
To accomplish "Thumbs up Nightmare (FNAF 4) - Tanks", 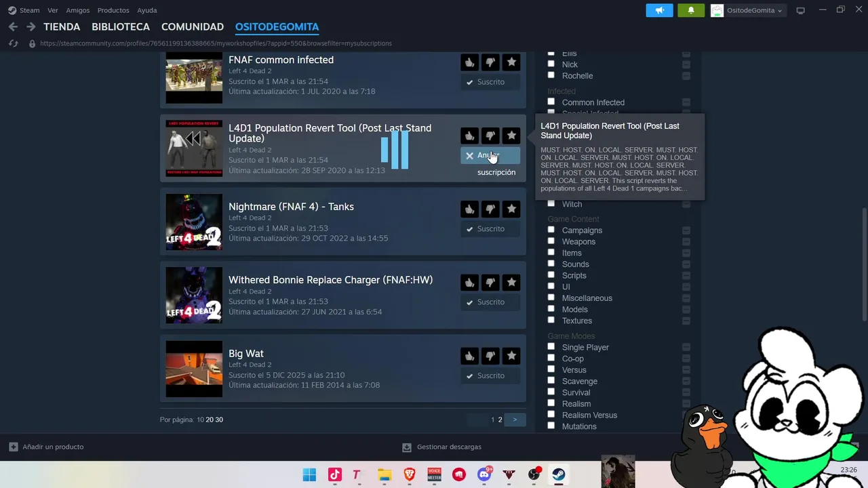I will pos(469,209).
